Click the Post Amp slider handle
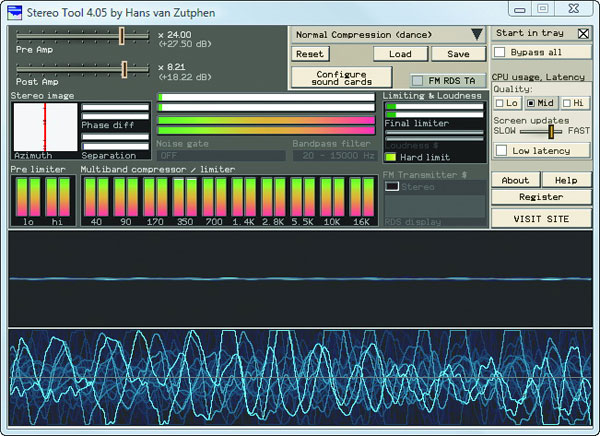Image resolution: width=600 pixels, height=436 pixels. 124,69
